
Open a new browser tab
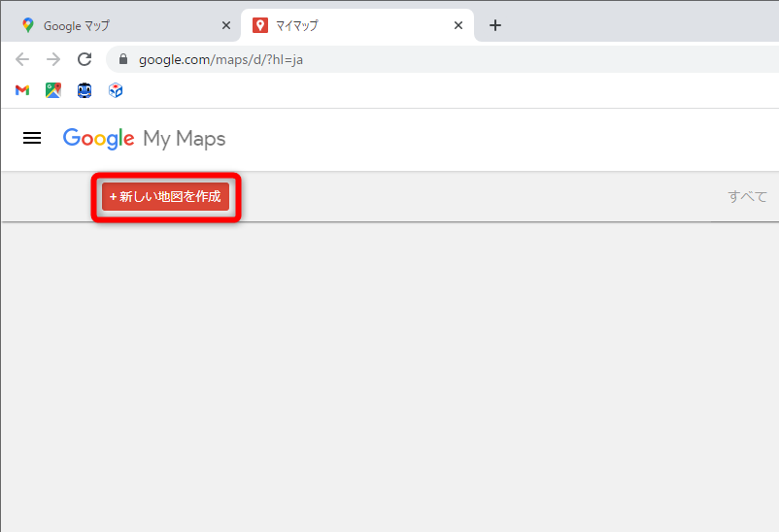tap(495, 25)
